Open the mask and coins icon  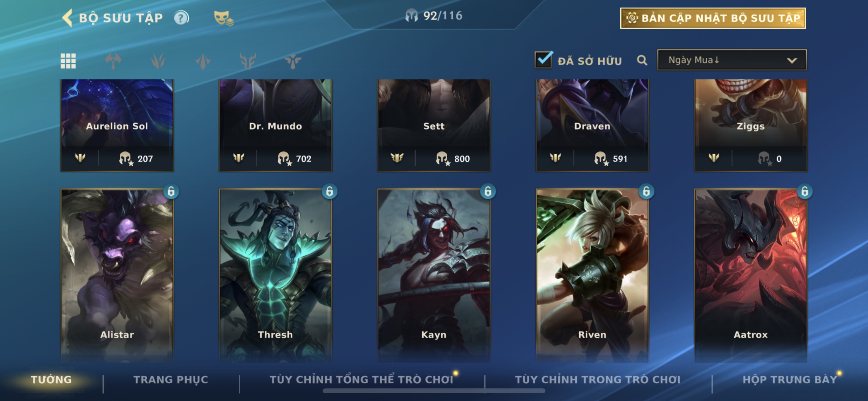pyautogui.click(x=223, y=18)
